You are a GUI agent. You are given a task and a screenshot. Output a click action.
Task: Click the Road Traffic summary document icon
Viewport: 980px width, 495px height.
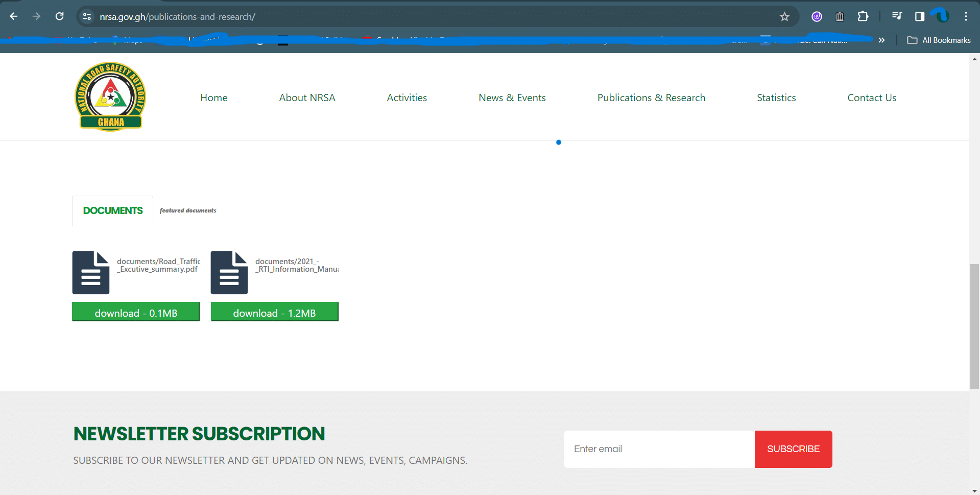click(x=91, y=272)
